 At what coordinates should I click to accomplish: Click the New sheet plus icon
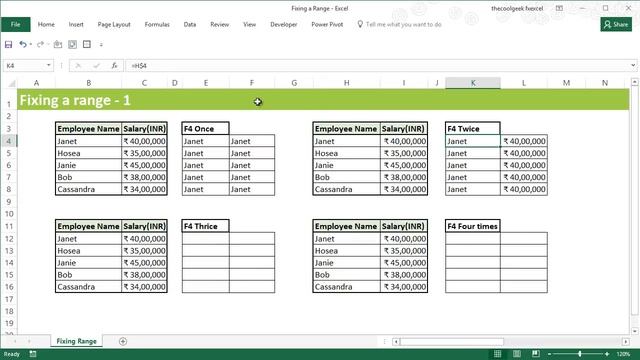[123, 341]
